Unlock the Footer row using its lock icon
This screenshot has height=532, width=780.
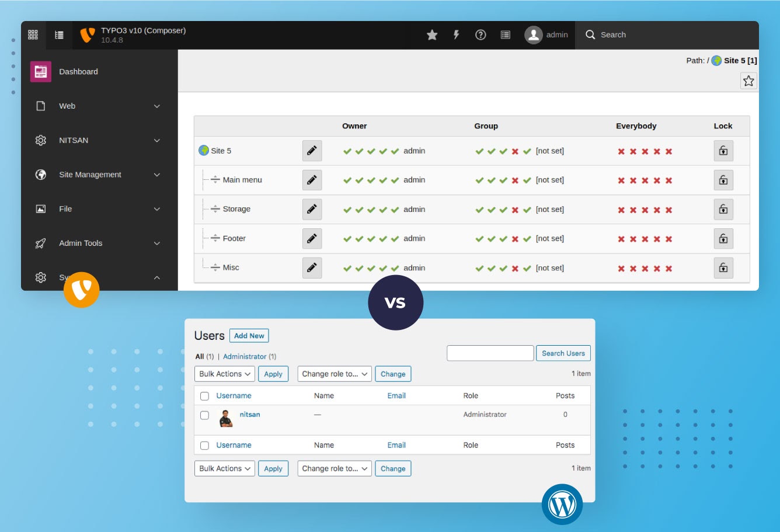pyautogui.click(x=723, y=238)
